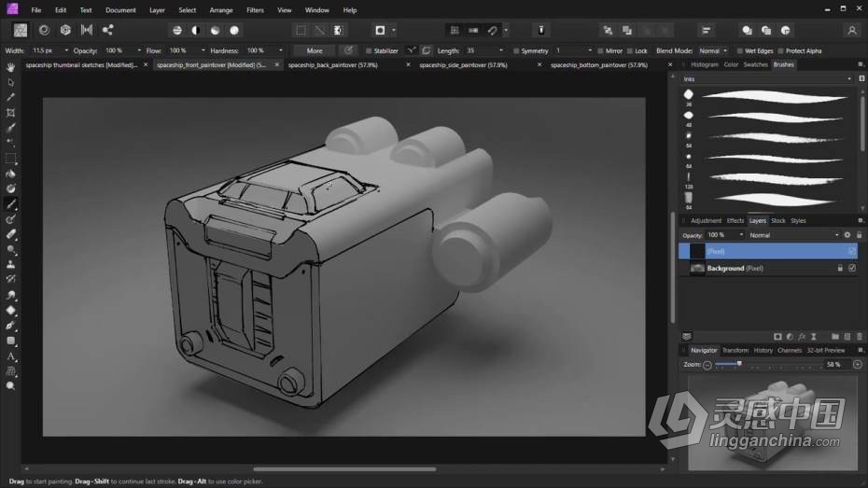Screen dimensions: 868x488
Task: Open the Export Persona share icon
Action: (108, 30)
